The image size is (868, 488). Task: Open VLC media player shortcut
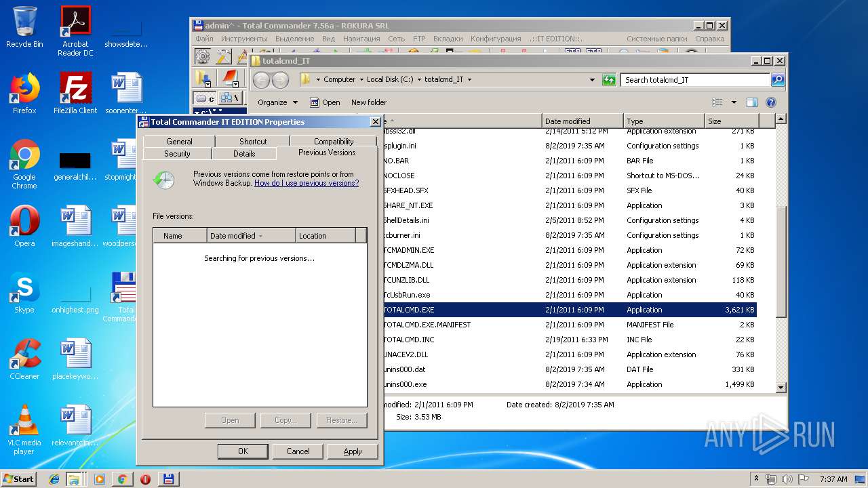point(24,430)
